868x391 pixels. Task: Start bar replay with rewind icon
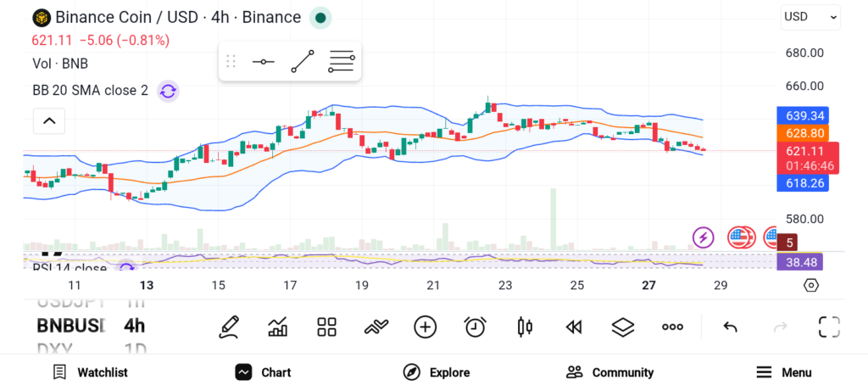[x=574, y=327]
